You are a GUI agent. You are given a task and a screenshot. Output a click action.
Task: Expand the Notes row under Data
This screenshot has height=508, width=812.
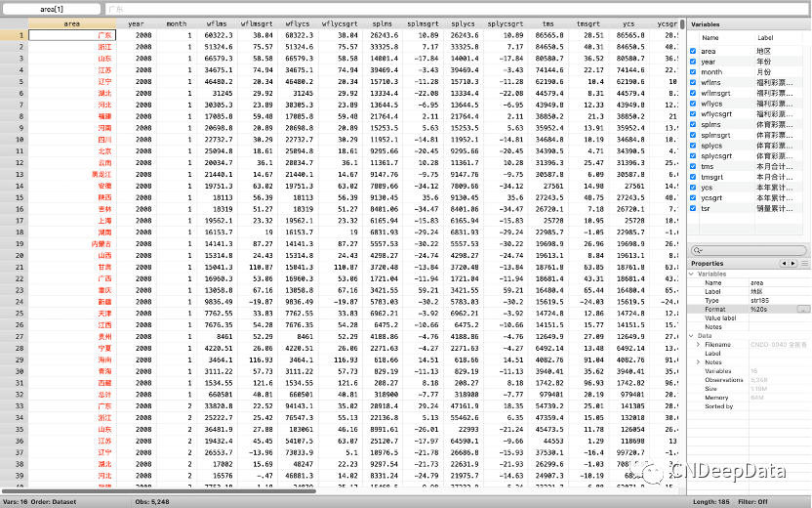(x=698, y=361)
